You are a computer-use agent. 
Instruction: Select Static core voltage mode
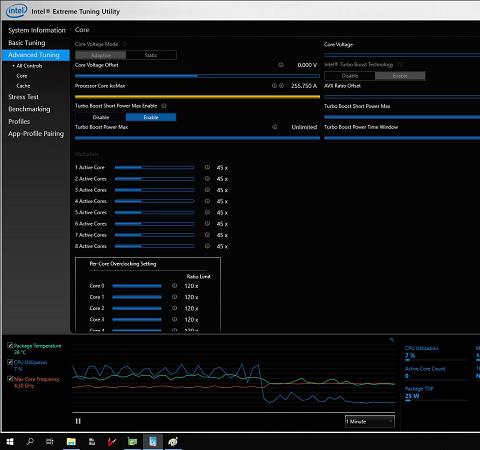(x=151, y=55)
